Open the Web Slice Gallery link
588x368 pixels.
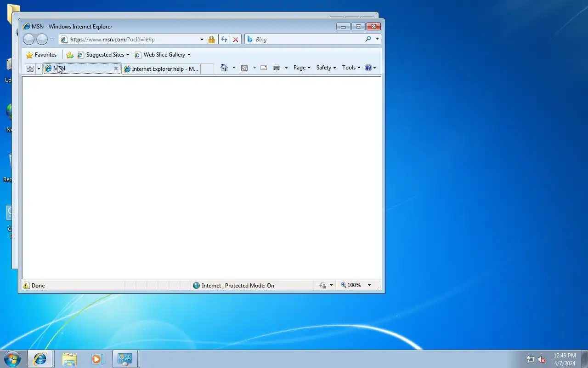(163, 55)
